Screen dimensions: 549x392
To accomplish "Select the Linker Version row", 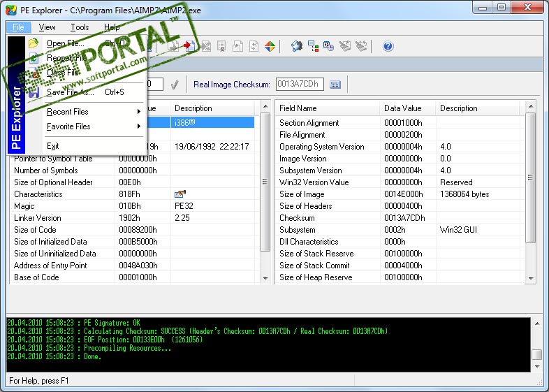I will (x=135, y=218).
